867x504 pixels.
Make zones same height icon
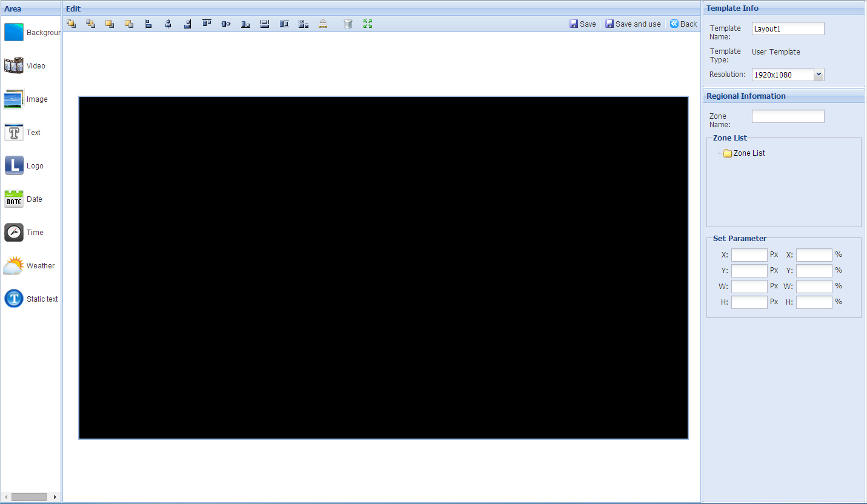click(x=284, y=24)
